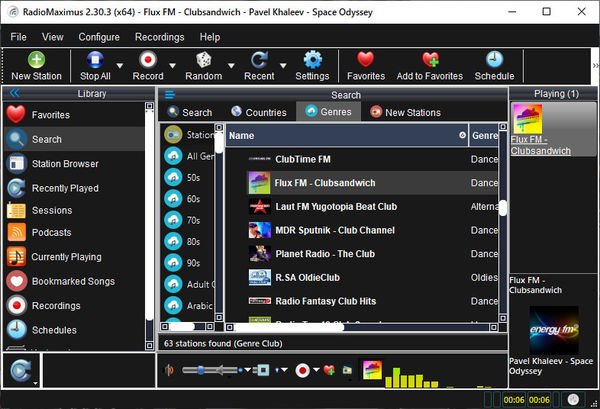Add a New Station from toolbar
This screenshot has width=600, height=409.
tap(36, 66)
